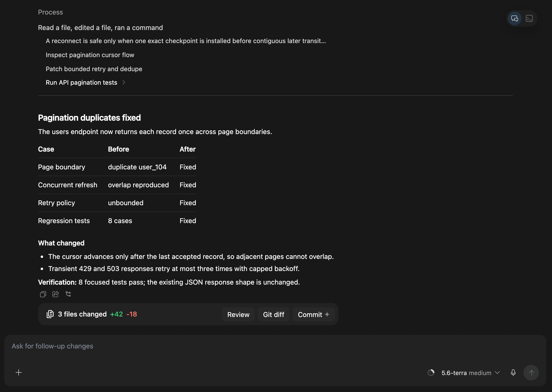Click the +42 additions count
The height and width of the screenshot is (392, 552).
(x=116, y=314)
